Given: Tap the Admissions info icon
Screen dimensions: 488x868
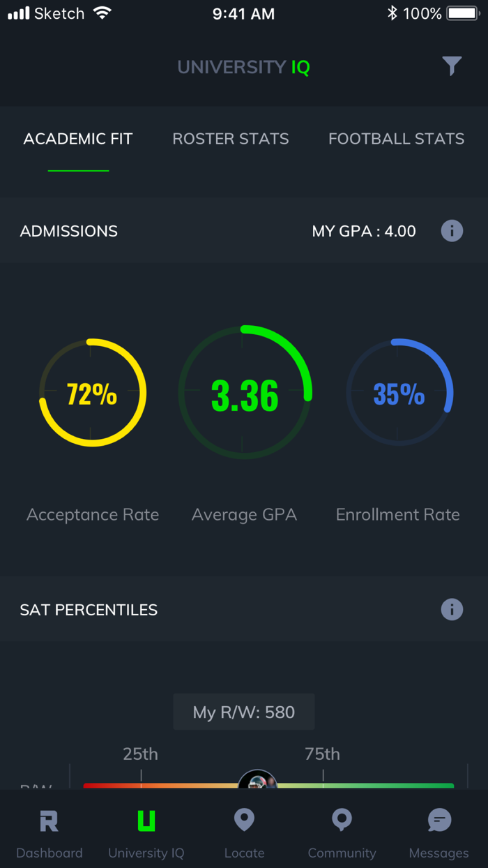Looking at the screenshot, I should [x=452, y=231].
